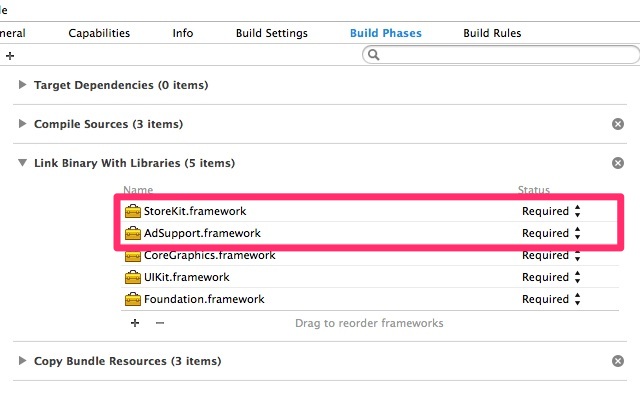
Task: Click the AdSupport.framework toolbox icon
Action: click(133, 233)
